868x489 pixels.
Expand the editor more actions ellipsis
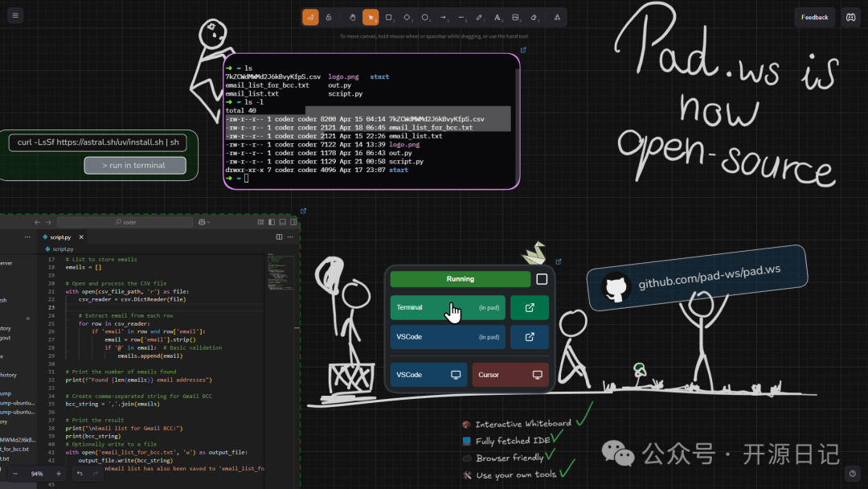290,237
